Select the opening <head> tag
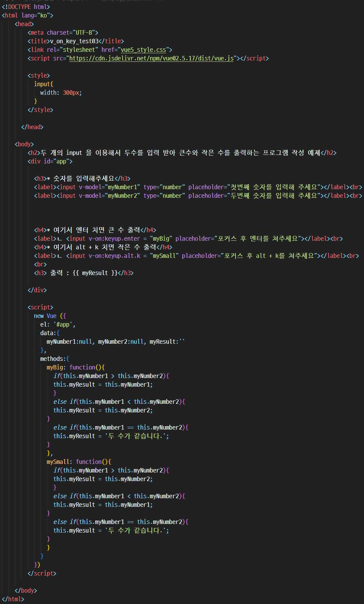This screenshot has width=364, height=604. pos(24,24)
